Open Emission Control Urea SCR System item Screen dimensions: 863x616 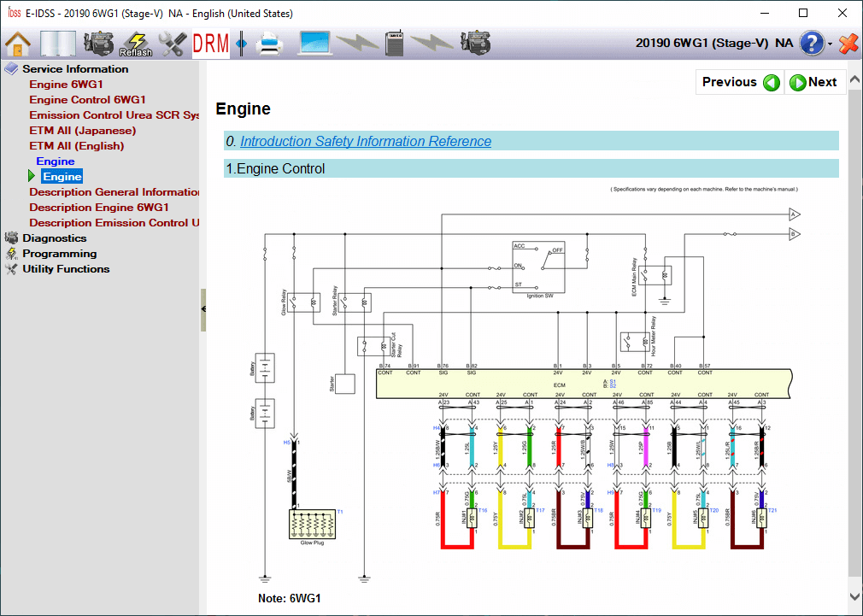(114, 115)
